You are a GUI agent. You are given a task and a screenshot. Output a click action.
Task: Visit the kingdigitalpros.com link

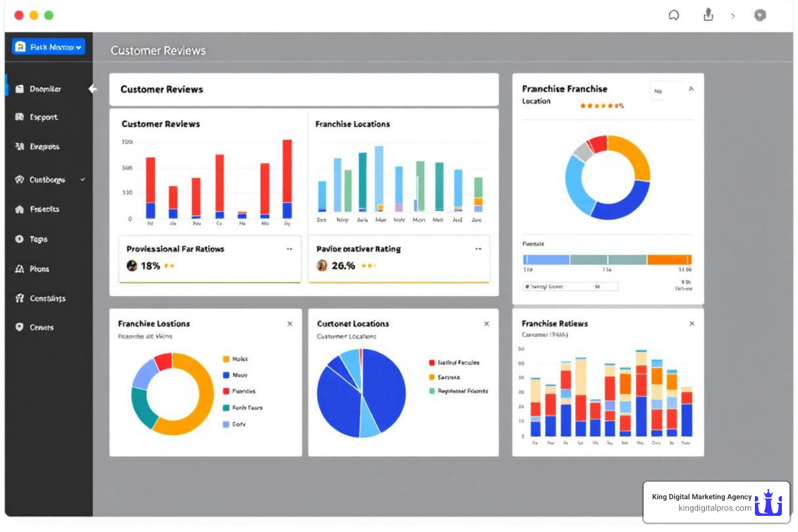coord(716,508)
